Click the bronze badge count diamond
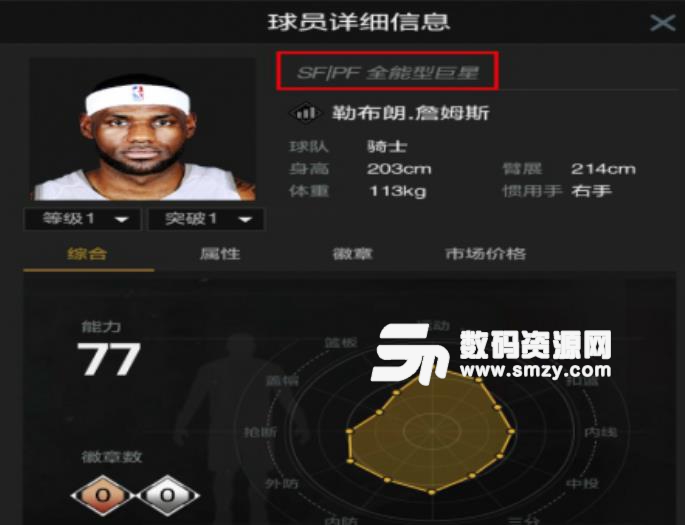This screenshot has width=685, height=525. 102,496
